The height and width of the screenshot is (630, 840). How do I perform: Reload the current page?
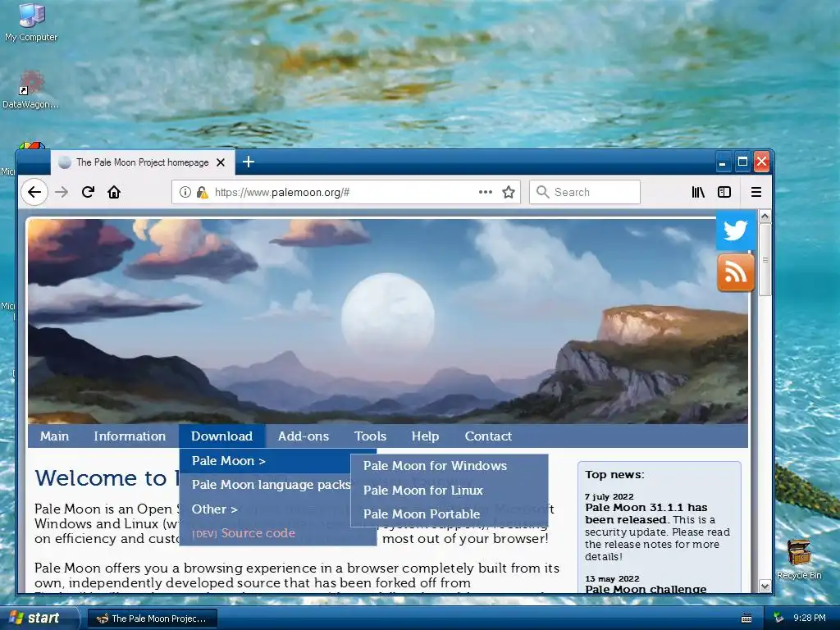pos(89,192)
